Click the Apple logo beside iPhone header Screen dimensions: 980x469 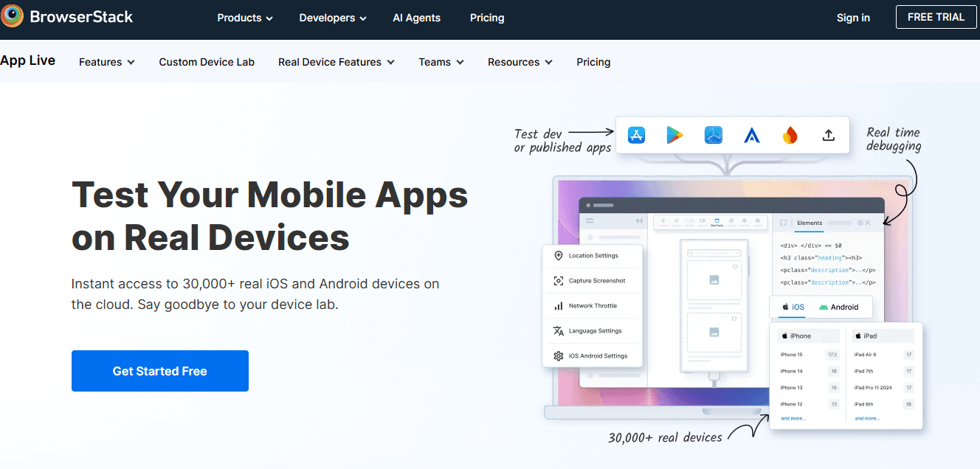[x=784, y=336]
